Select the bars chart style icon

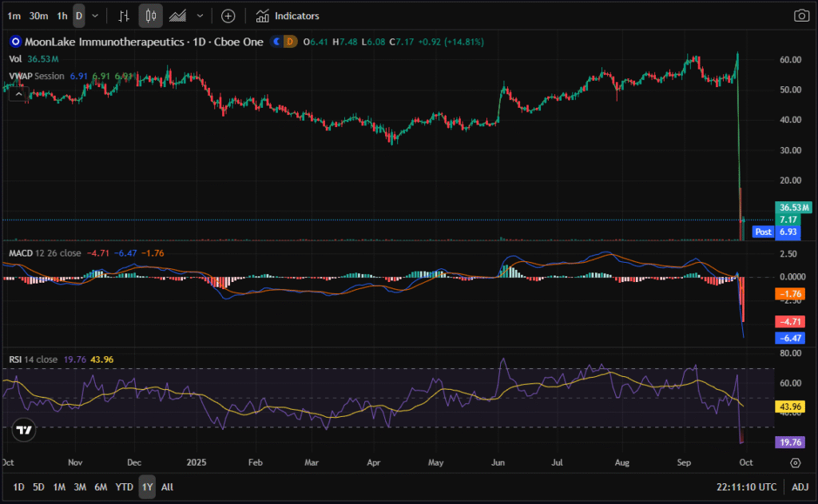tap(123, 16)
